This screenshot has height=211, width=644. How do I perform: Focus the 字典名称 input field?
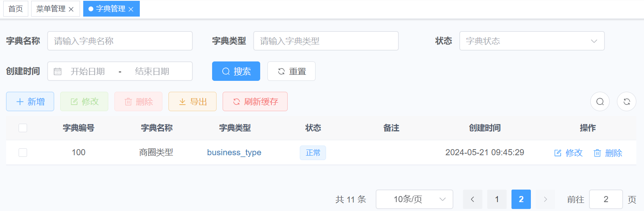click(x=120, y=41)
